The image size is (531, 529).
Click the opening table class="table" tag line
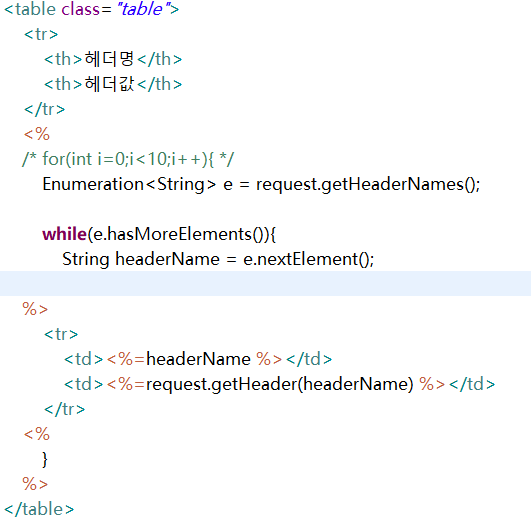tap(91, 9)
